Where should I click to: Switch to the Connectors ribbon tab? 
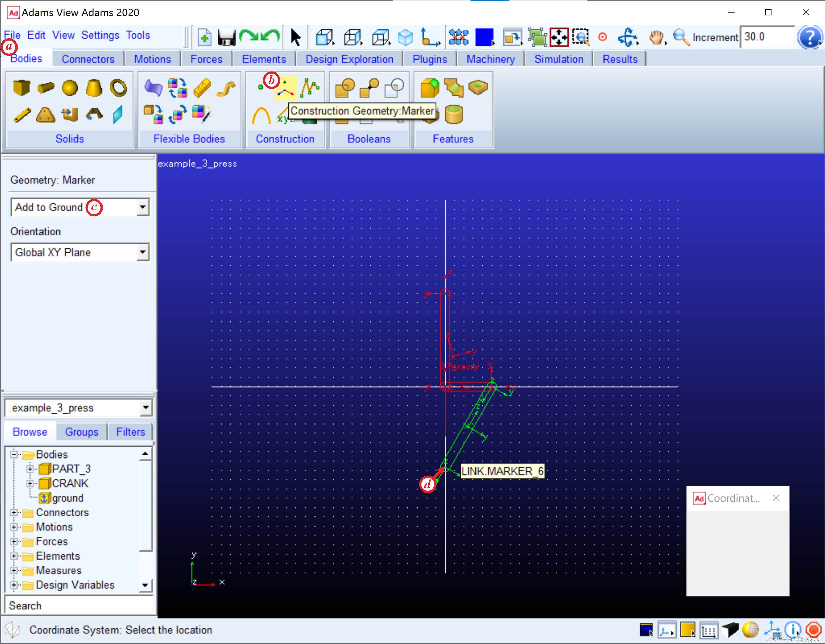click(x=88, y=59)
